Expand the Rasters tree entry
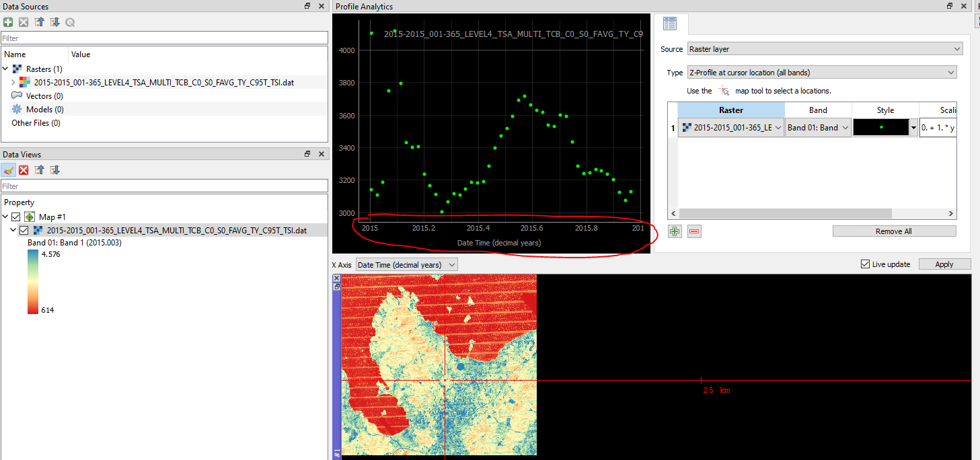980x460 pixels. 5,69
